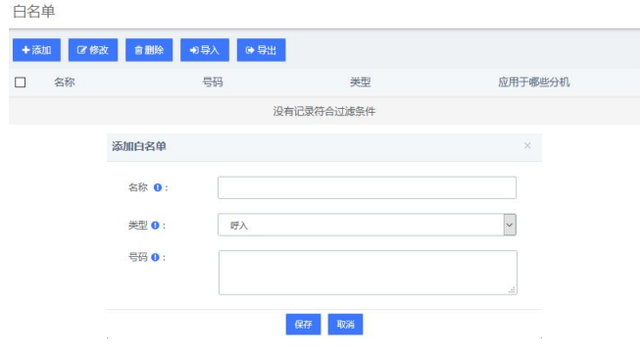Click the 添加白名单 dialog title
The height and width of the screenshot is (363, 644).
click(x=139, y=146)
